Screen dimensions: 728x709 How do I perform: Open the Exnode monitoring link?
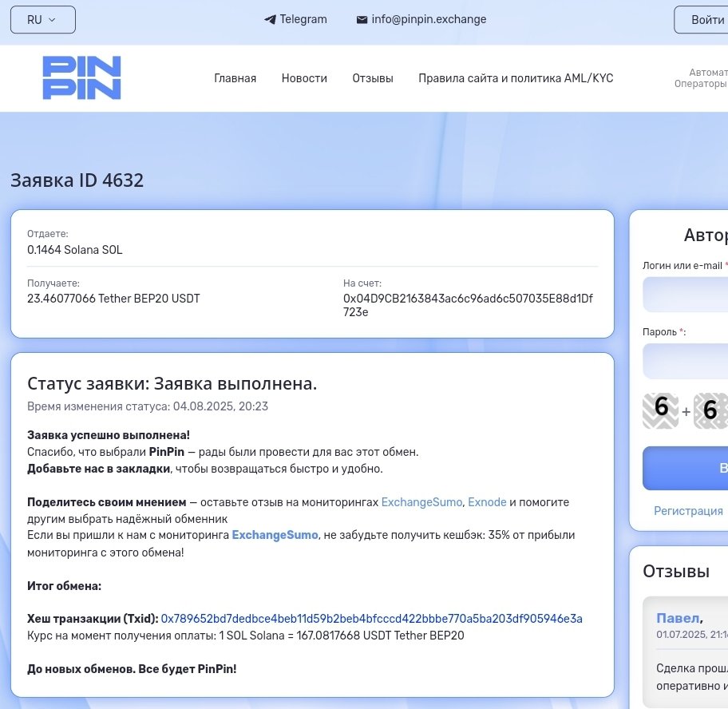point(487,502)
